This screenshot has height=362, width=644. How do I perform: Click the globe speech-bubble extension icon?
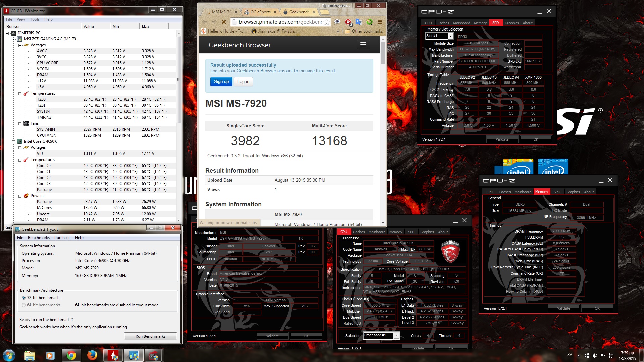(x=337, y=22)
